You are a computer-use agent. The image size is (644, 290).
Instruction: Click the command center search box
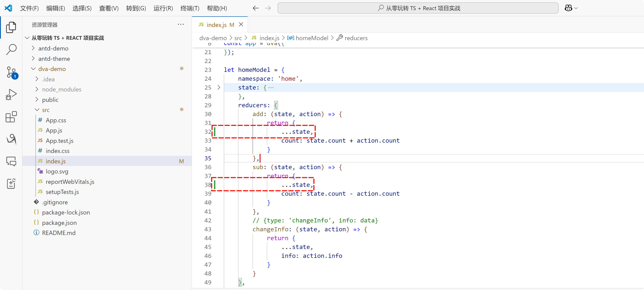(418, 8)
